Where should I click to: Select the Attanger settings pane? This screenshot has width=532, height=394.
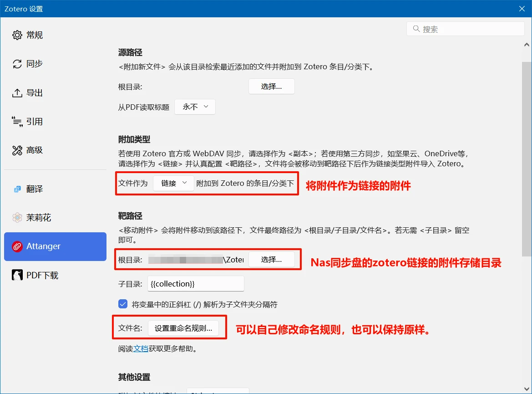tap(56, 246)
